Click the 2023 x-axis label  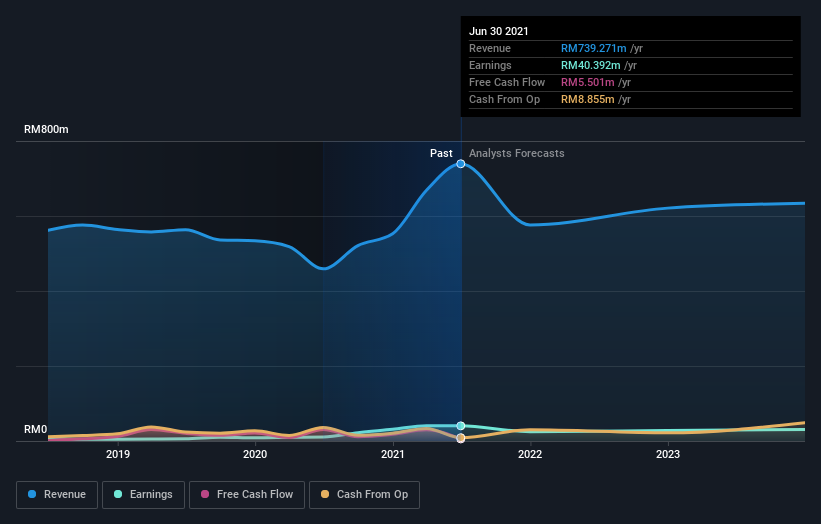(668, 454)
